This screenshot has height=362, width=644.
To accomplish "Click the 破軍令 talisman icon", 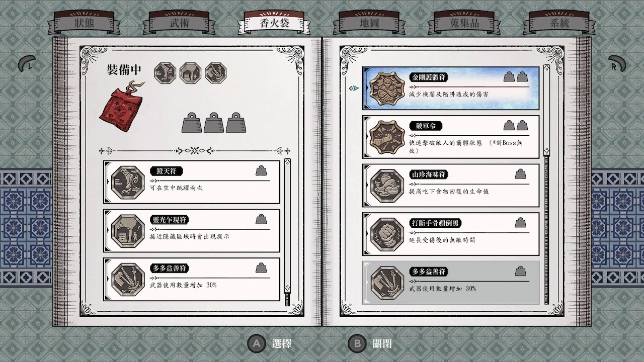I will [x=387, y=137].
